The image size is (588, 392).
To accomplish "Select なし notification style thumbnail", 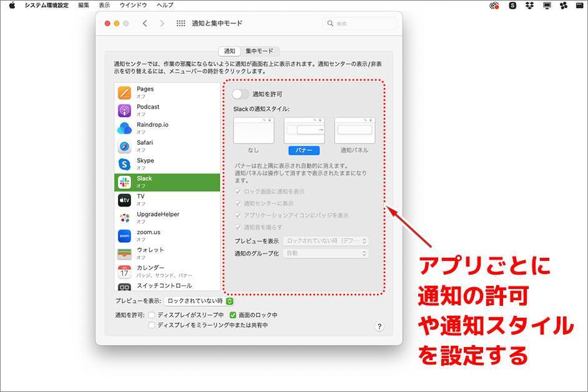I will click(x=253, y=130).
